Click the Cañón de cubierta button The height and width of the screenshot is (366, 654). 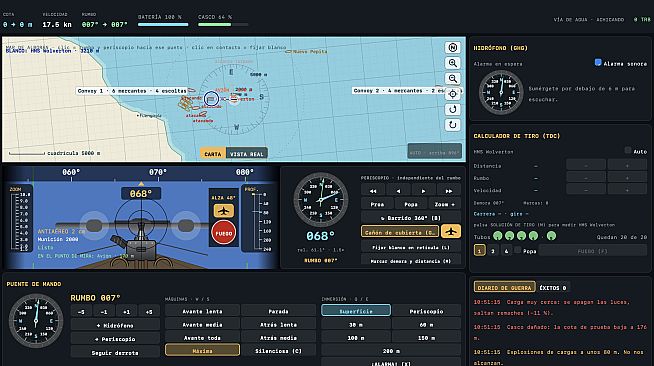pos(400,232)
